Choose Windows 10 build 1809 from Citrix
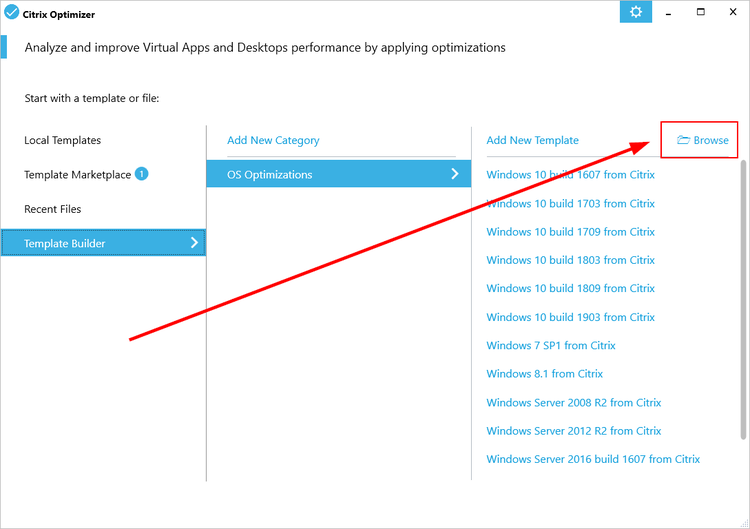Image resolution: width=750 pixels, height=529 pixels. point(570,288)
